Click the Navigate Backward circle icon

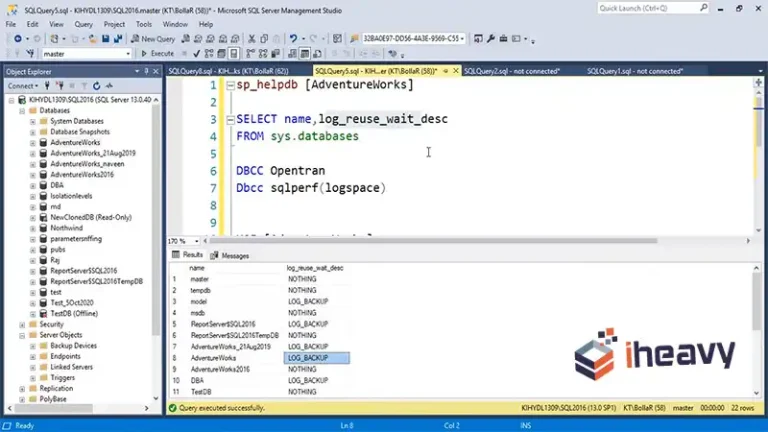(18, 39)
